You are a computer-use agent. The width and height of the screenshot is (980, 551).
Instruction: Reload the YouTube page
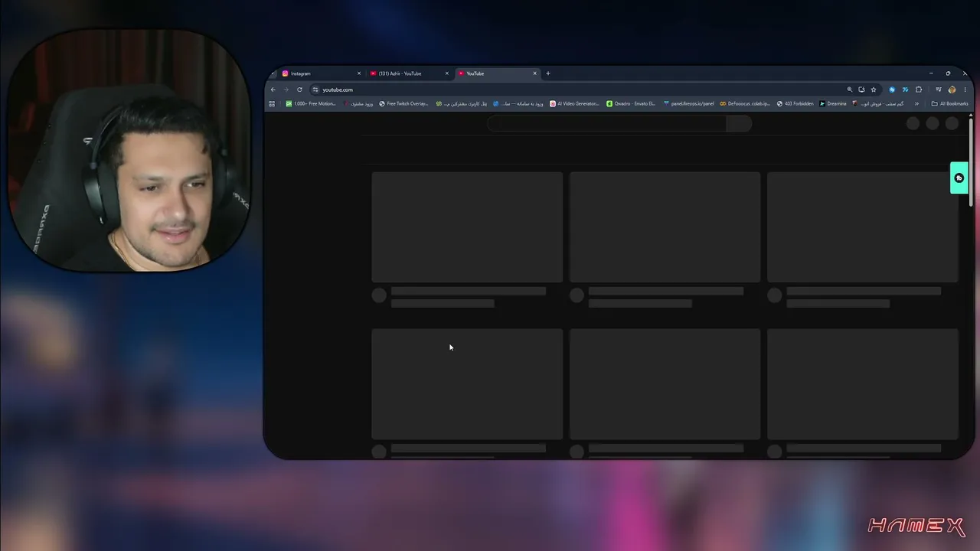[x=299, y=90]
